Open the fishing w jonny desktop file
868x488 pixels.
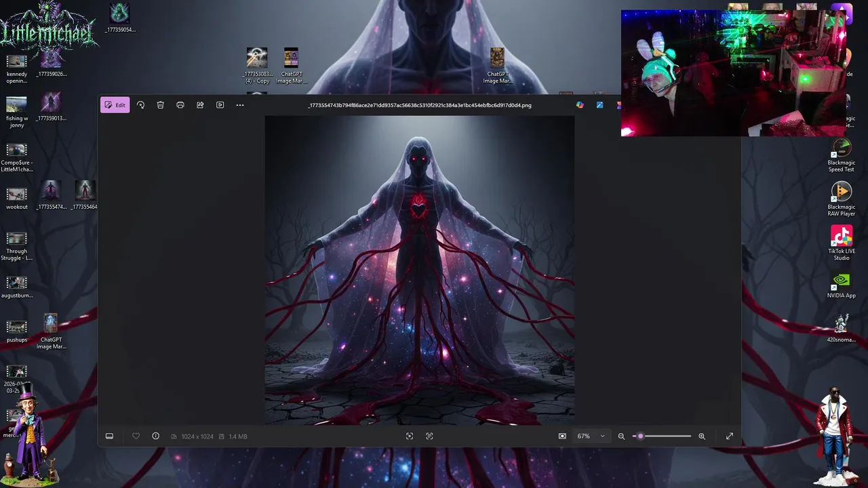pos(16,112)
